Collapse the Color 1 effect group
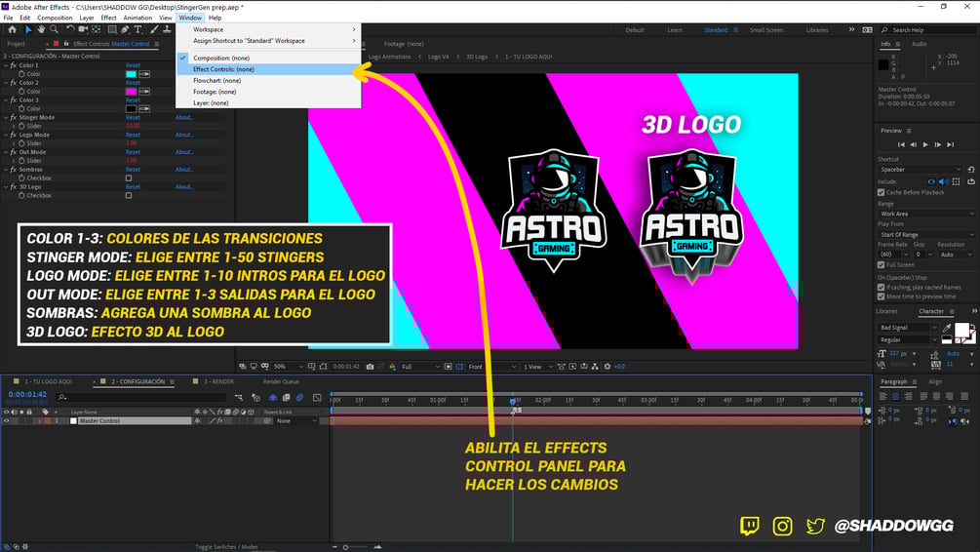The image size is (980, 552). click(x=6, y=65)
